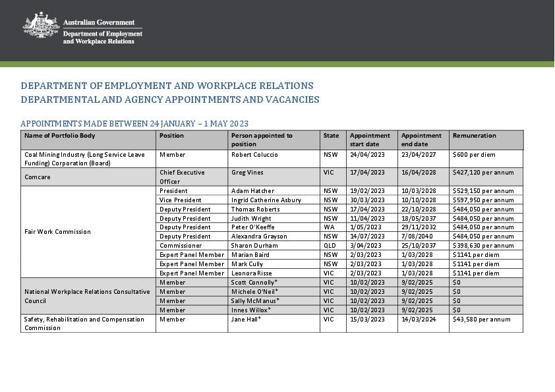Screen dimensions: 555x392
Task: Select the name 'Judith Wright'
Action: (251, 218)
